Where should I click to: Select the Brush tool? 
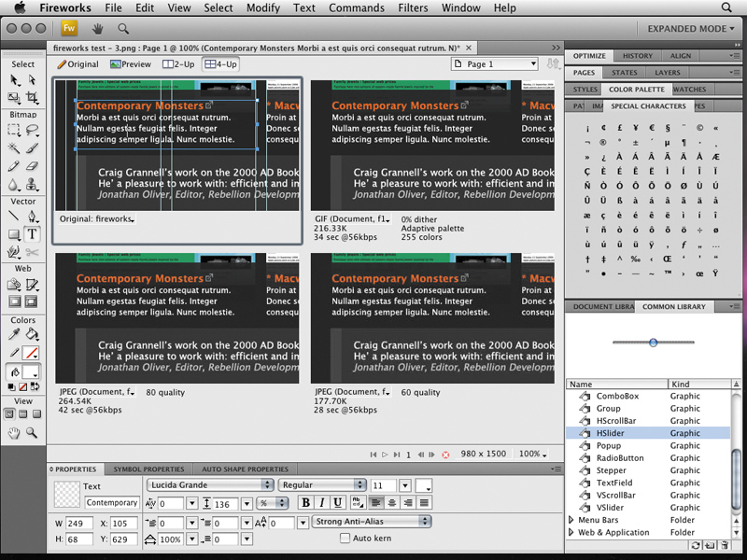[32, 148]
